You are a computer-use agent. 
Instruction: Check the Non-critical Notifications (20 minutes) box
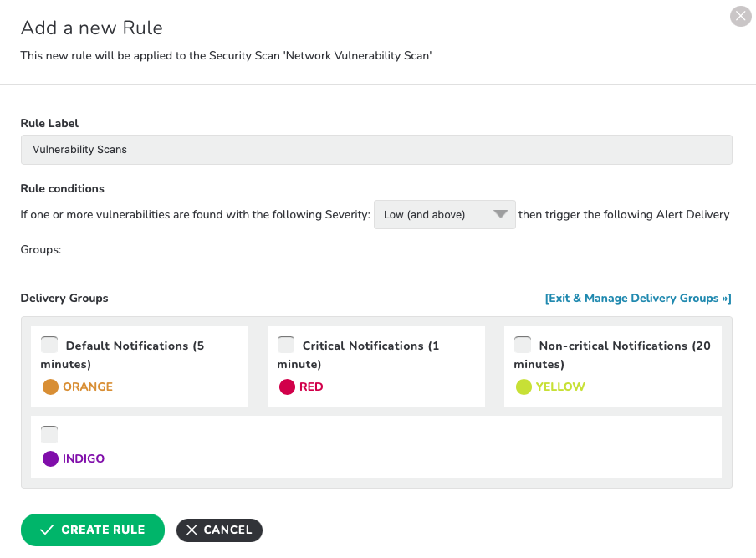coord(523,345)
